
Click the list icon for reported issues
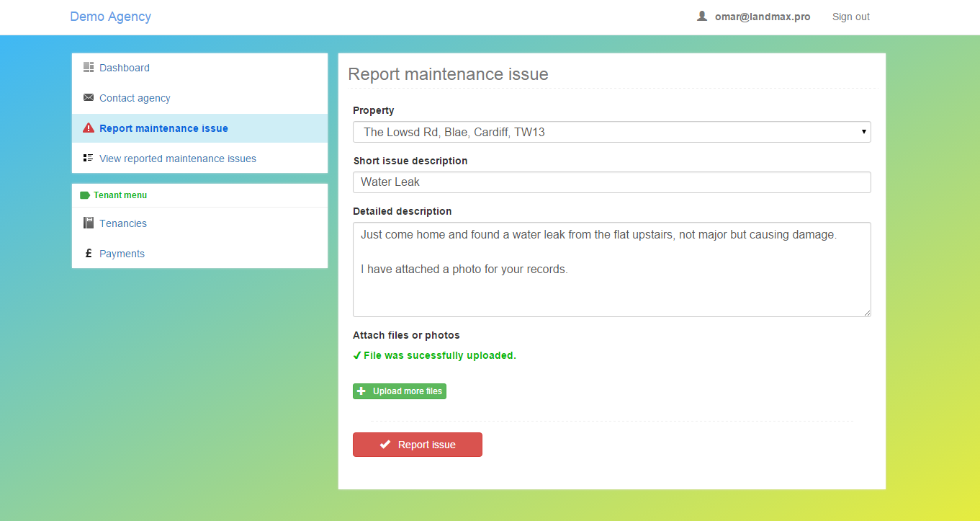(89, 159)
